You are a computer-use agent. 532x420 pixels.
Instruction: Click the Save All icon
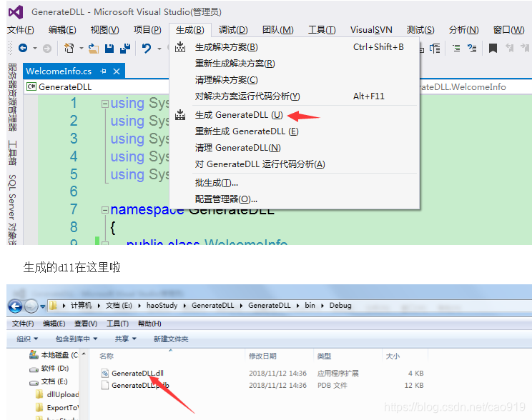[x=125, y=49]
